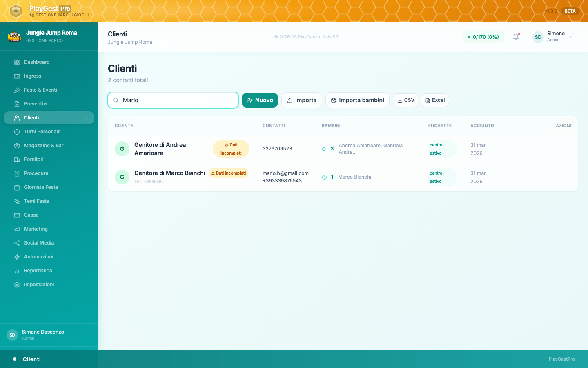Click the Cassa icon in sidebar

(17, 215)
